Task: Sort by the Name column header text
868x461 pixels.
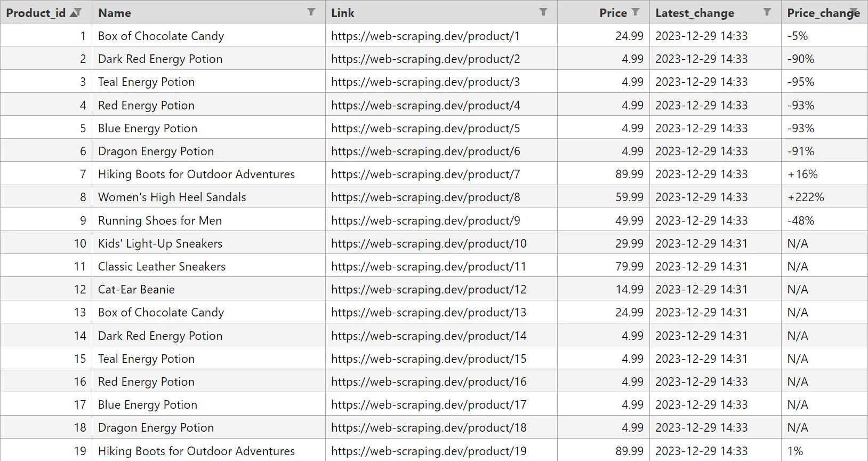Action: click(115, 13)
